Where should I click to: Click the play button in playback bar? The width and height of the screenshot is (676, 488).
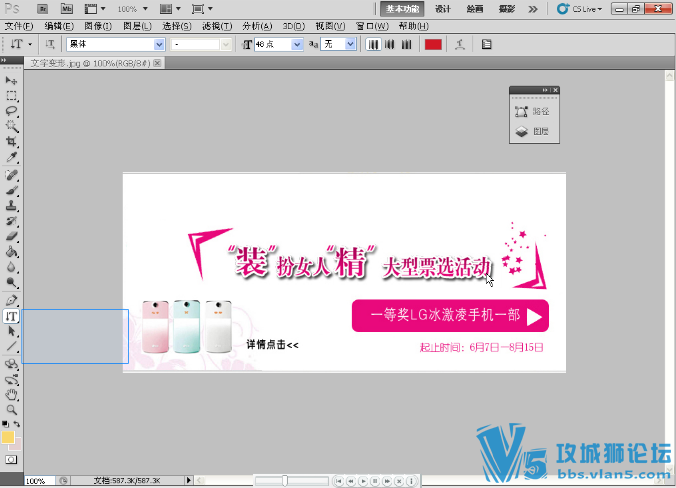coord(363,480)
